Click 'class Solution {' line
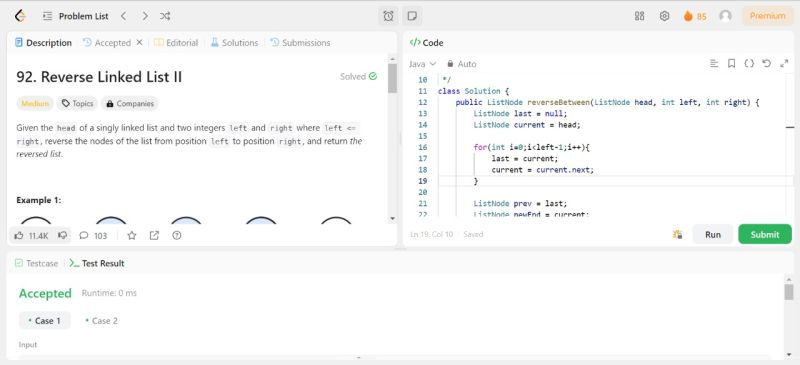 click(x=473, y=91)
